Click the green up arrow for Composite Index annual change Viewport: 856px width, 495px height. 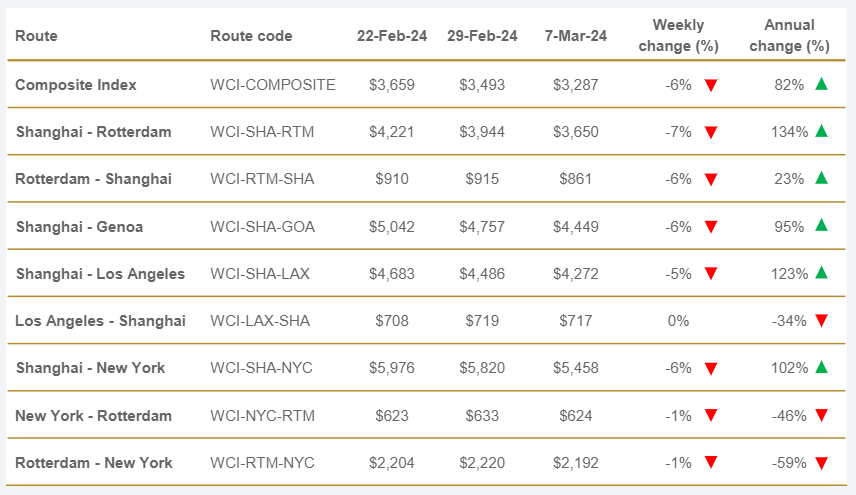(x=821, y=85)
